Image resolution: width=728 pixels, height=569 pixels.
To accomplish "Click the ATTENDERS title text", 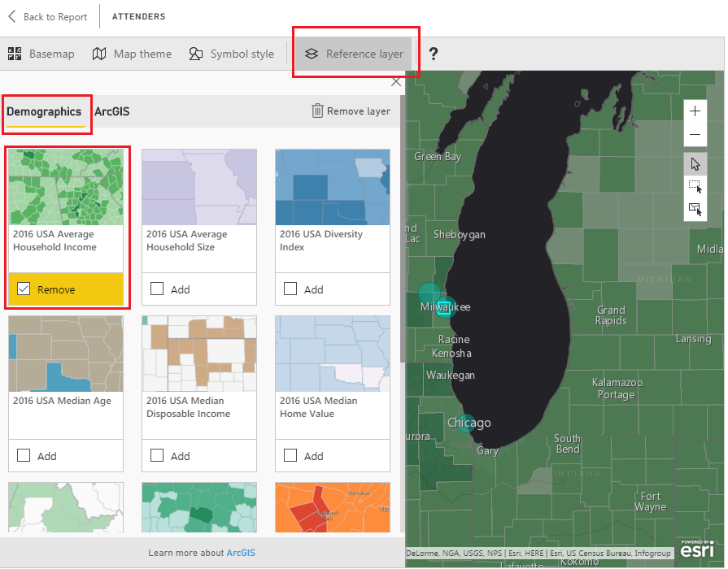I will click(139, 17).
